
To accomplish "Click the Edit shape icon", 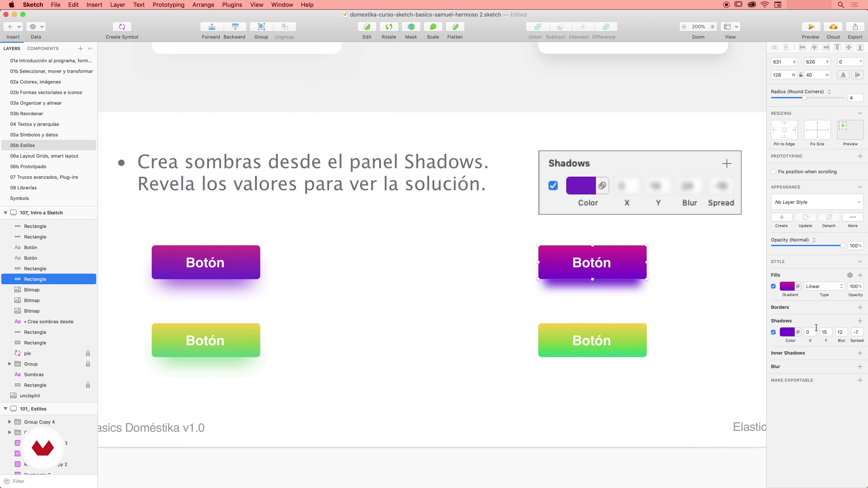I will (367, 27).
